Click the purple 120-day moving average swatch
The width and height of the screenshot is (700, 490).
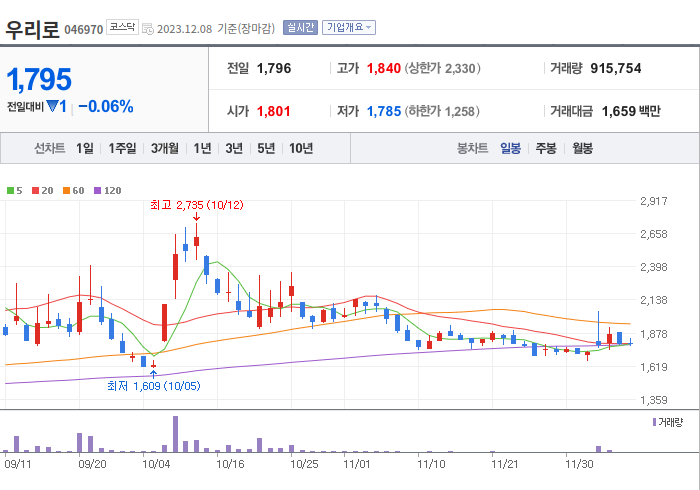pyautogui.click(x=97, y=191)
